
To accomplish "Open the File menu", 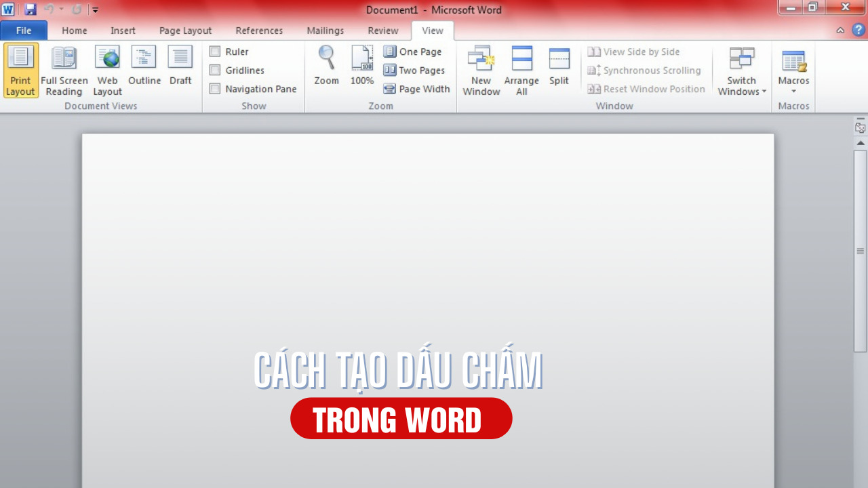I will tap(24, 30).
